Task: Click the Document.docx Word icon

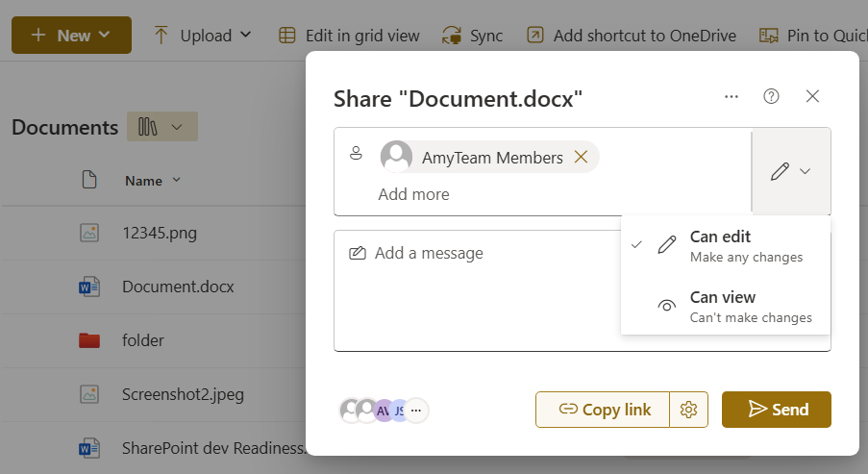Action: (89, 287)
